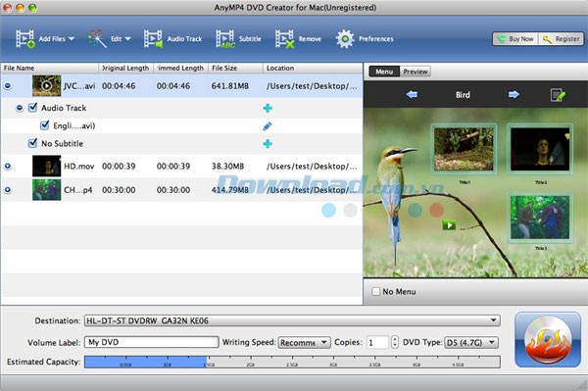The height and width of the screenshot is (391, 588).
Task: Collapse the Audio Track group
Action: [20, 108]
